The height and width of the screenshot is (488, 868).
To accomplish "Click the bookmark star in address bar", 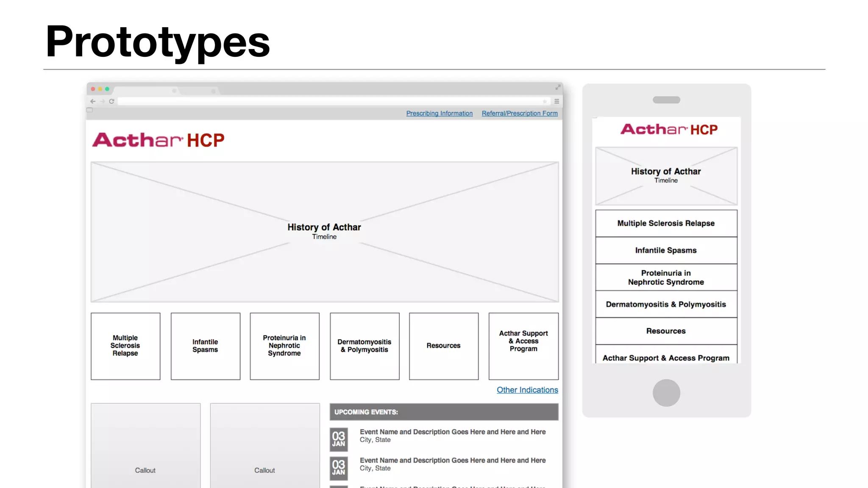I will 545,101.
